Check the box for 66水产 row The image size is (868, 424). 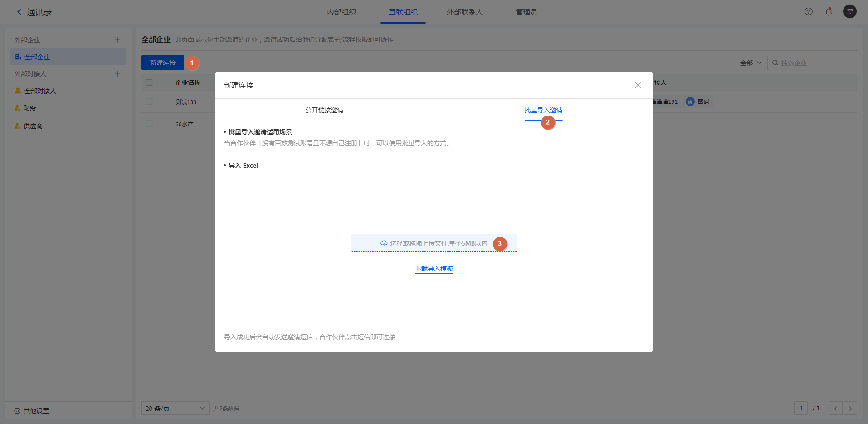pyautogui.click(x=149, y=124)
